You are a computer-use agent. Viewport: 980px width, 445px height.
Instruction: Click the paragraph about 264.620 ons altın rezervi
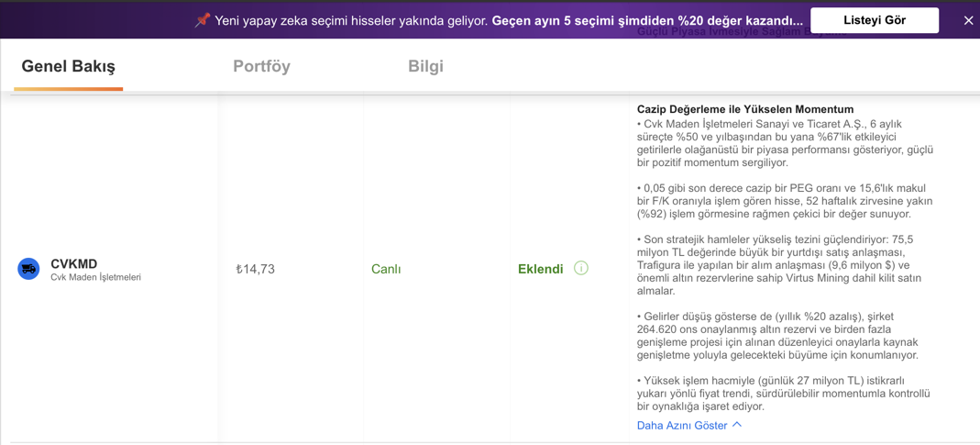(785, 336)
